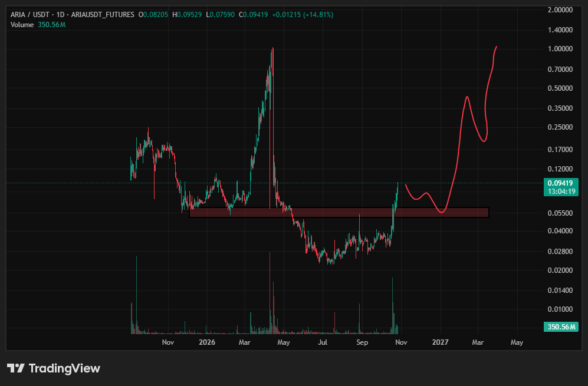Select the 0.50000 price level label
This screenshot has height=386, width=588.
click(x=560, y=88)
